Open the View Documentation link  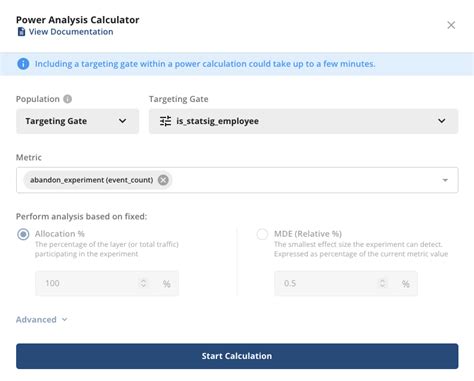(x=71, y=32)
